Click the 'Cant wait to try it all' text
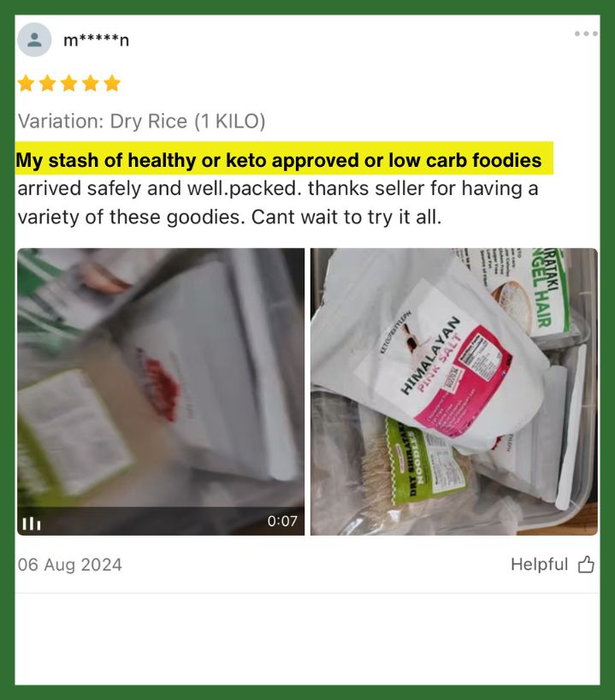The image size is (615, 700). (346, 217)
